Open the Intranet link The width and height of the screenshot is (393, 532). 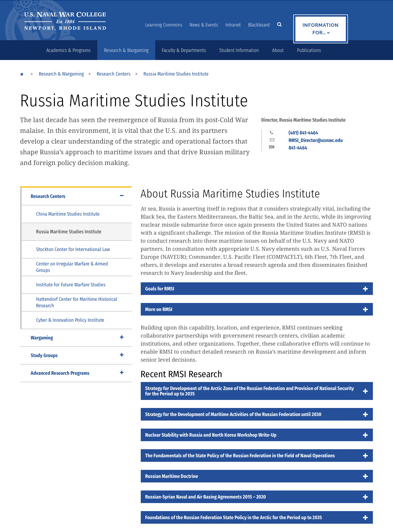[233, 25]
